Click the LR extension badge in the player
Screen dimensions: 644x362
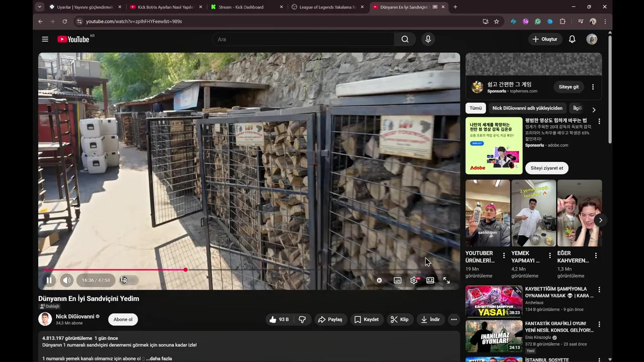click(124, 280)
